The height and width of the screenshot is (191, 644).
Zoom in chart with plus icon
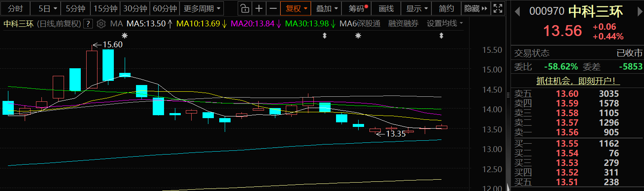click(x=259, y=8)
